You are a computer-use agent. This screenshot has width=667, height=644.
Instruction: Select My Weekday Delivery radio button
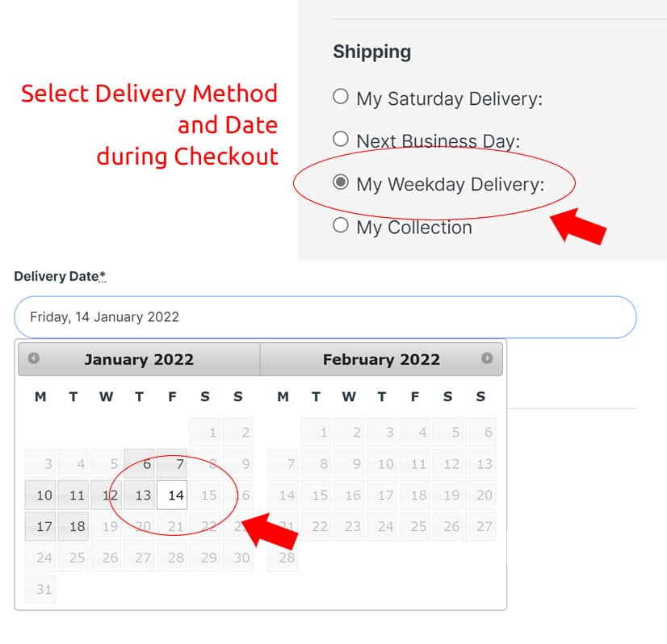click(x=341, y=182)
